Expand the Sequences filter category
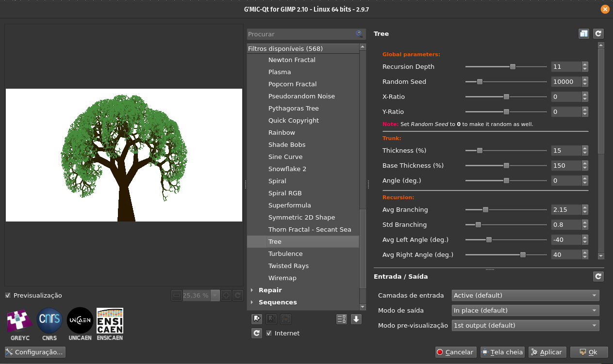This screenshot has height=364, width=613. 252,302
